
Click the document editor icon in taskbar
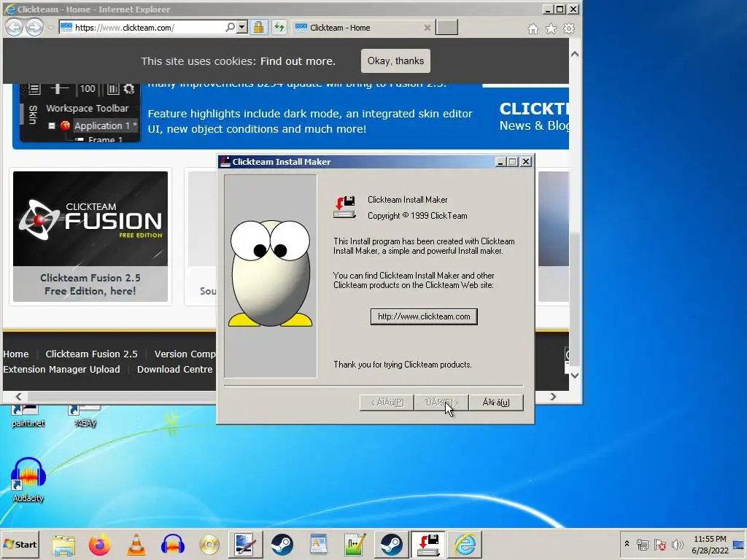pyautogui.click(x=318, y=545)
